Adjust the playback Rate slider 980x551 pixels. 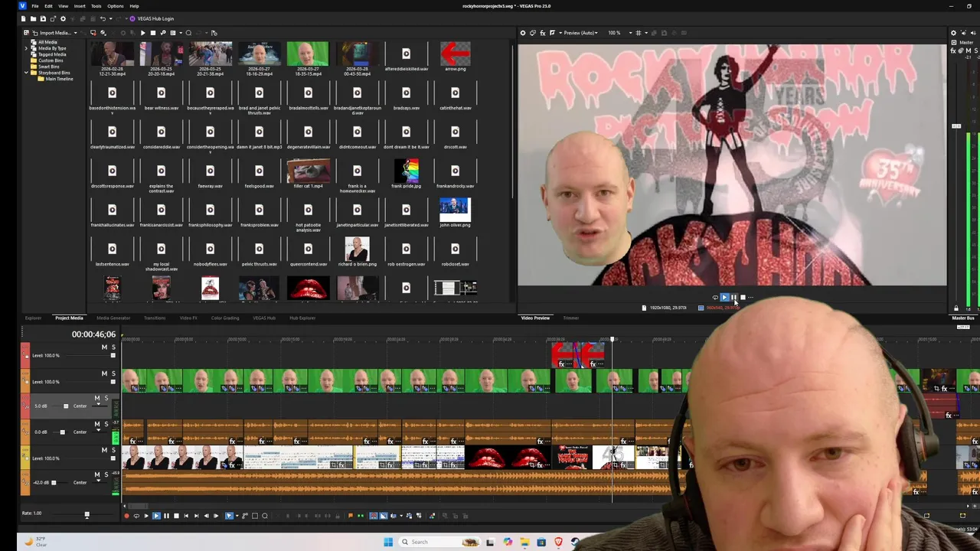(86, 516)
